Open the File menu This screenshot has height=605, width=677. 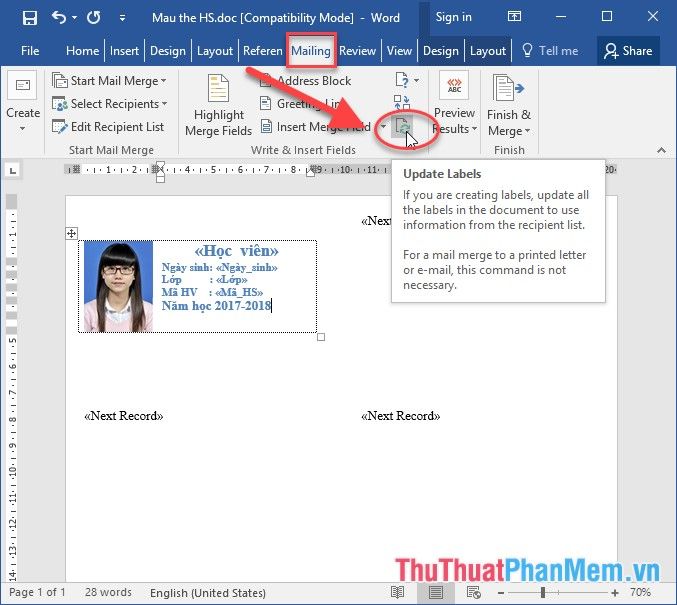pyautogui.click(x=30, y=51)
